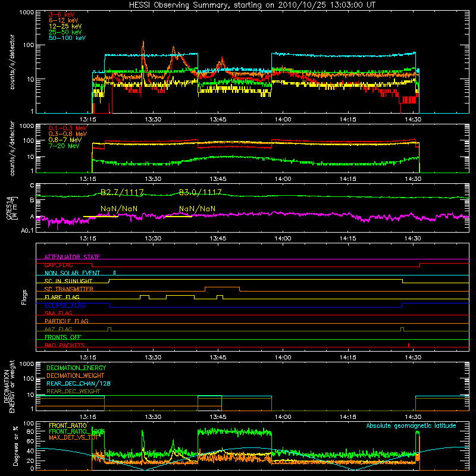Viewport: 476px width, 476px height.
Task: Select the SC_TRANSMITTER flag label
Action: [69, 289]
